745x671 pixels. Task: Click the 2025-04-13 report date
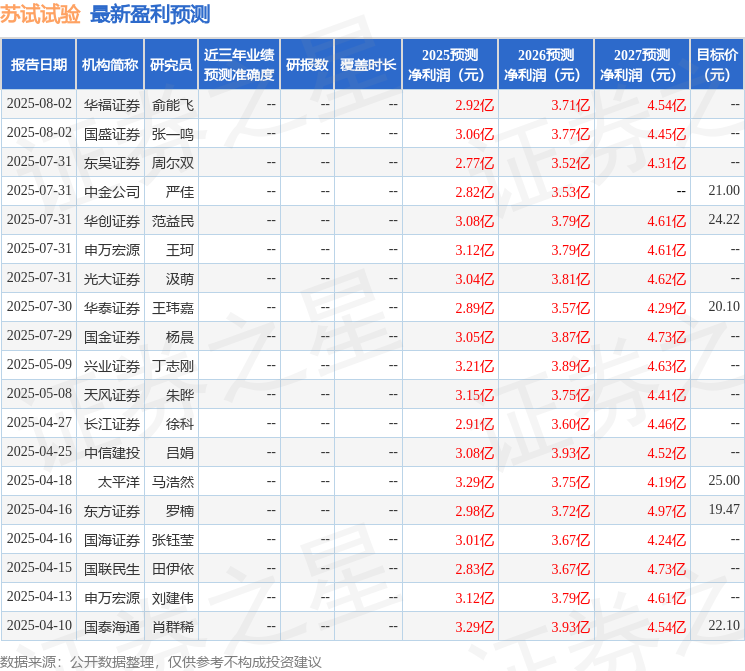[39, 596]
